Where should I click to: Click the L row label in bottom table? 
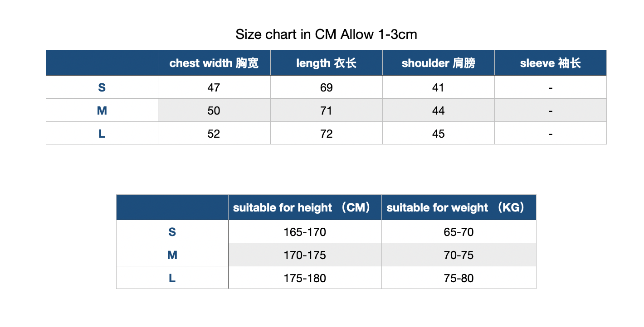(x=172, y=278)
